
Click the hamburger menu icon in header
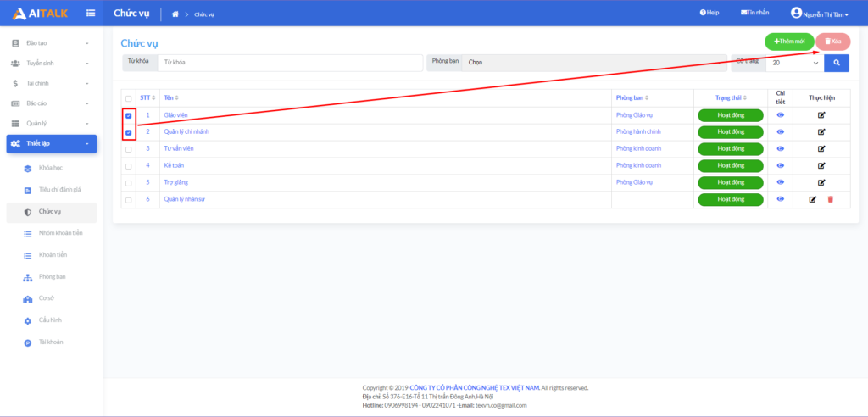coord(91,13)
